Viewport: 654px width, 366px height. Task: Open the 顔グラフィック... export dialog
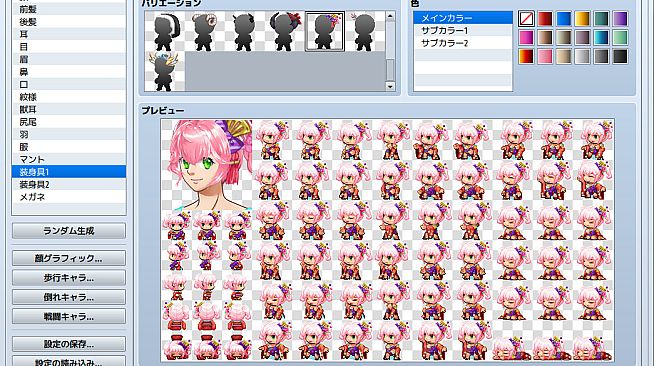69,258
